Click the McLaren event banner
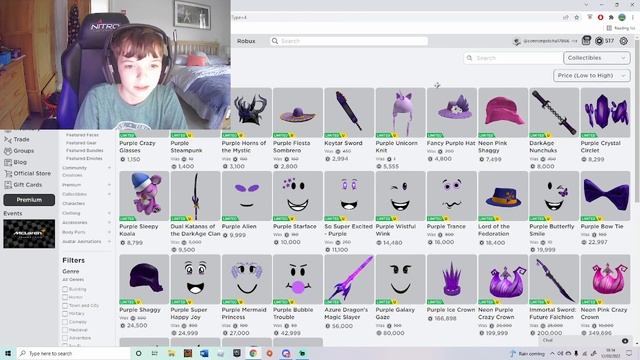640x360 pixels. [x=29, y=234]
